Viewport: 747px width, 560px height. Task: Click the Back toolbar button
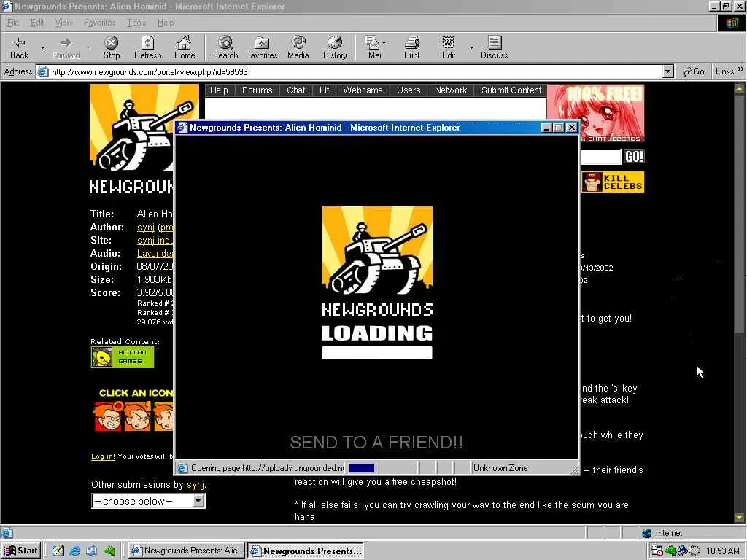click(x=19, y=47)
